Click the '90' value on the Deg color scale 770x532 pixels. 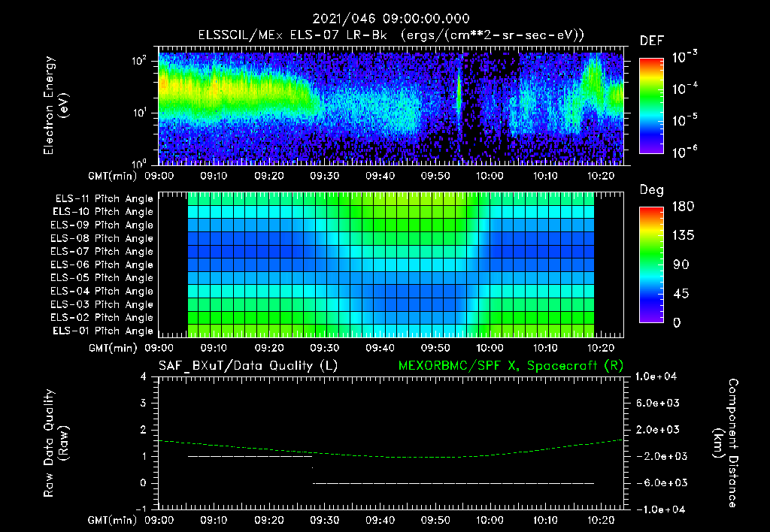coord(681,264)
